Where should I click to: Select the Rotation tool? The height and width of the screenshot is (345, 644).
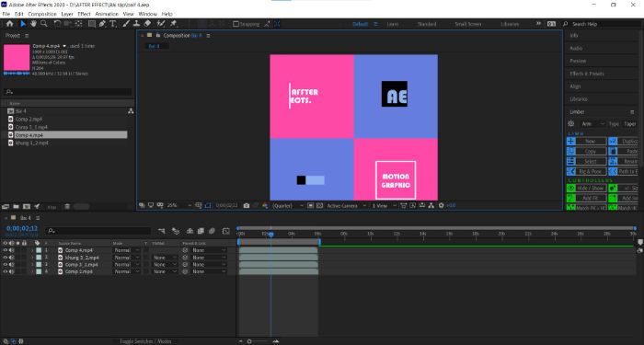point(57,24)
